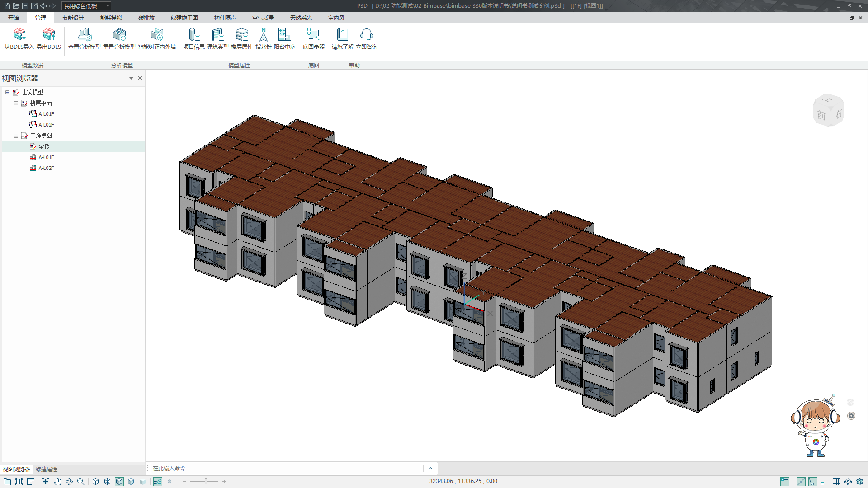Open the 民用绿色低碳 dropdown in title bar
Screen dimensions: 868x488
pyautogui.click(x=108, y=6)
